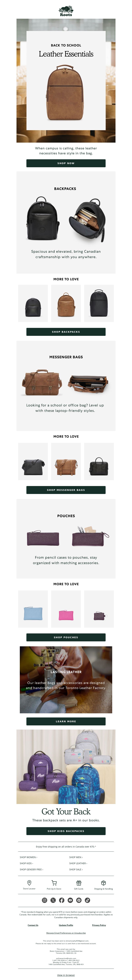The image size is (132, 980).
Task: Click Manage Email Preferences or Unsubscribe
Action: pyautogui.click(x=66, y=933)
